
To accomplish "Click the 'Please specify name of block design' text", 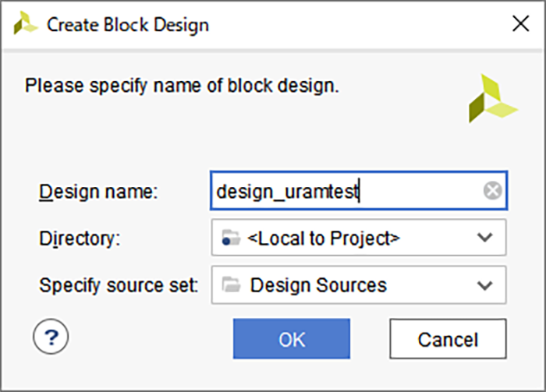I will point(182,86).
